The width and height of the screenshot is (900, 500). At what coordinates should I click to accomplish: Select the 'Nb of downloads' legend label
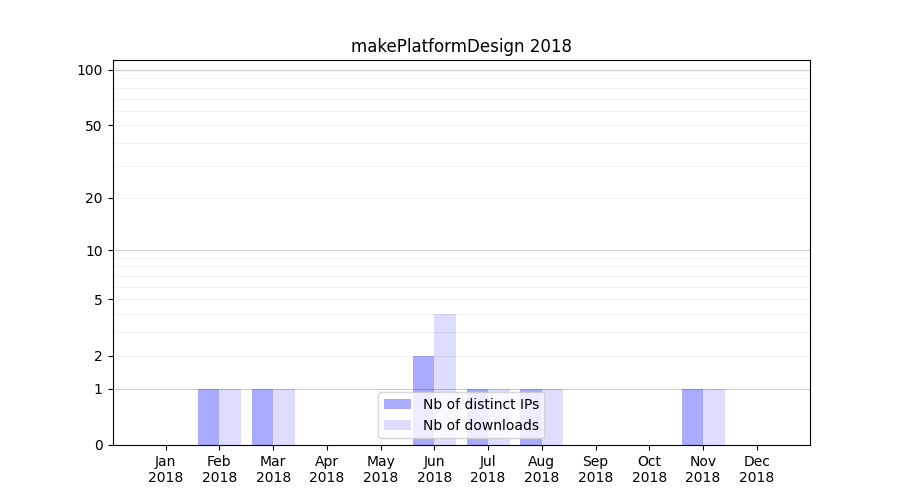[x=480, y=425]
